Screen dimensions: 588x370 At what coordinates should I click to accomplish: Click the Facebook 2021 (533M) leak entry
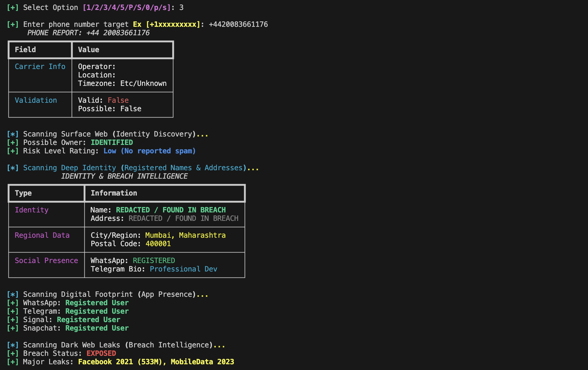click(121, 362)
